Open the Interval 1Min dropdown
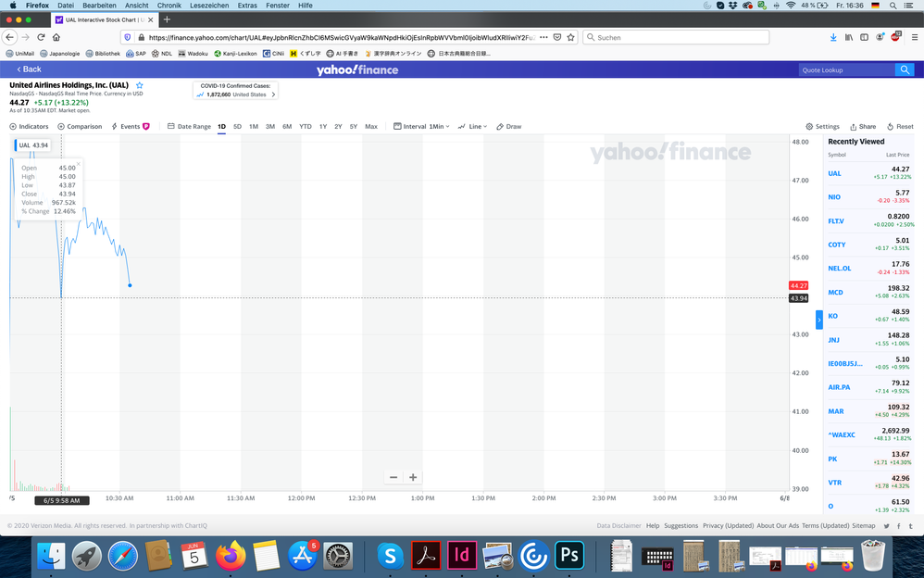 pyautogui.click(x=423, y=127)
